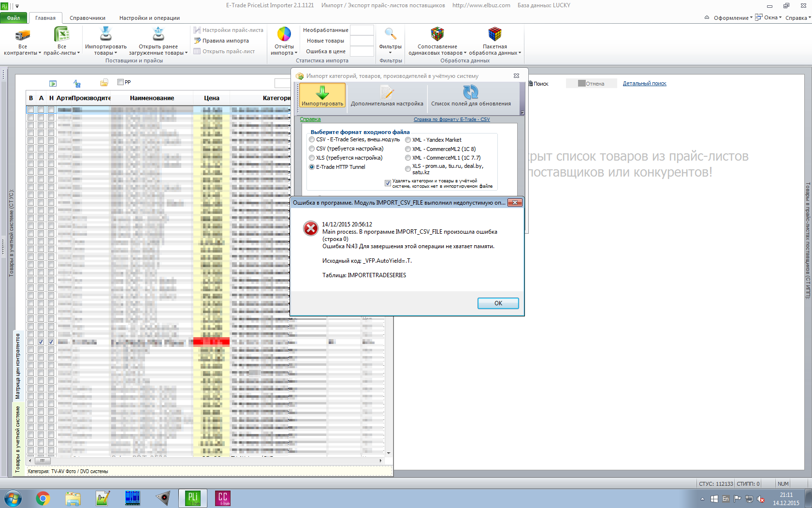Click the grid horizontal scrollbar
Viewport: 812px width, 508px height.
pyautogui.click(x=206, y=461)
